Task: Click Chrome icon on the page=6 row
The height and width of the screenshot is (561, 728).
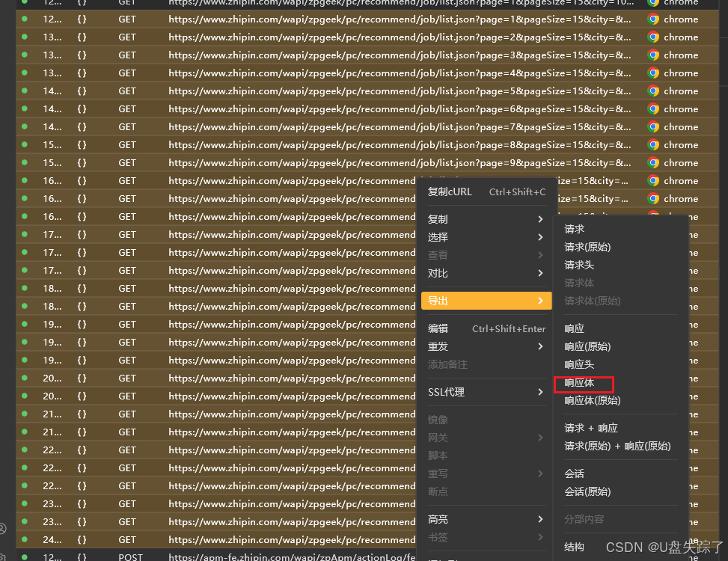Action: [654, 109]
